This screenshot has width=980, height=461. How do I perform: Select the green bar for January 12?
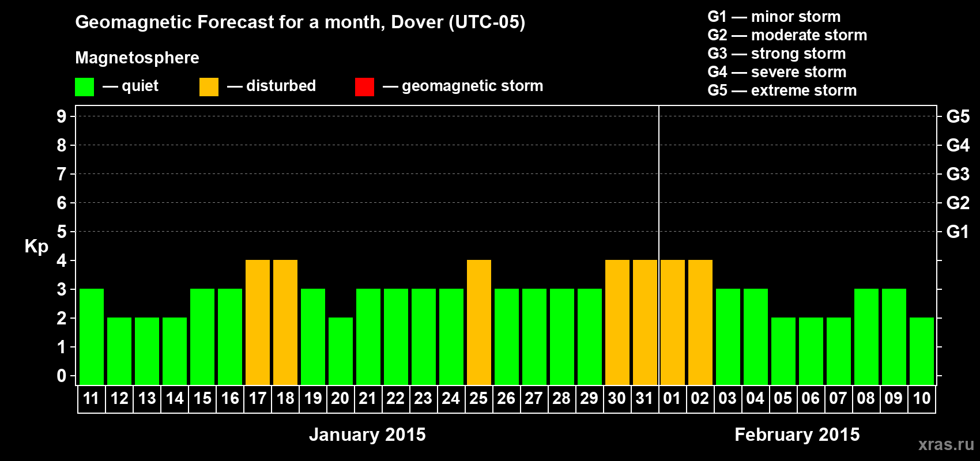click(119, 351)
